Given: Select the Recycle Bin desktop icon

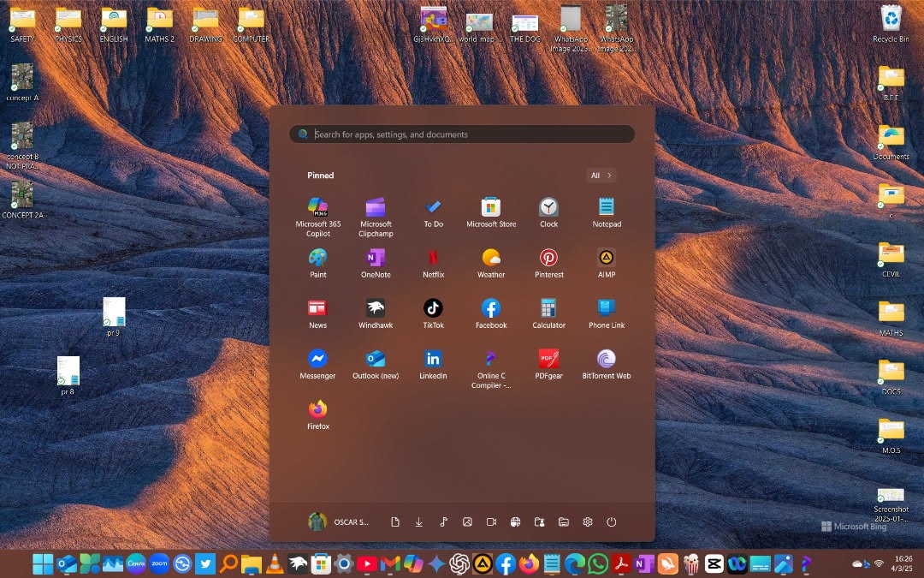Looking at the screenshot, I should point(891,24).
